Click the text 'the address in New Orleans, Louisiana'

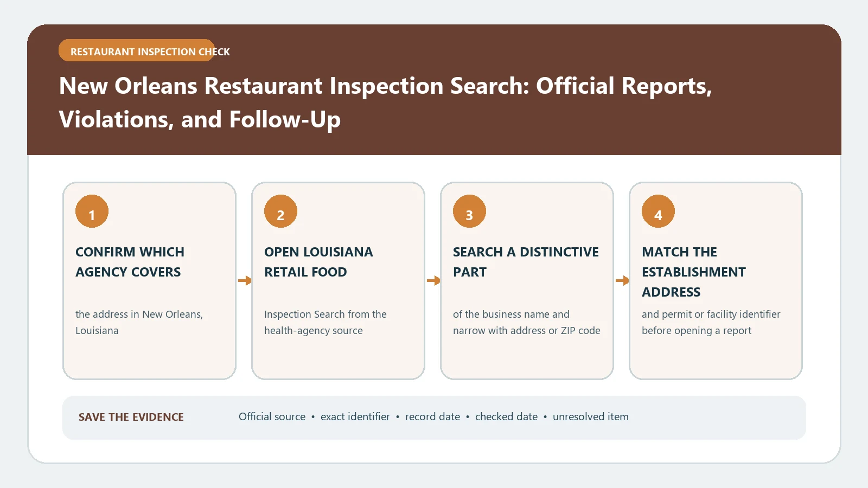pos(139,322)
